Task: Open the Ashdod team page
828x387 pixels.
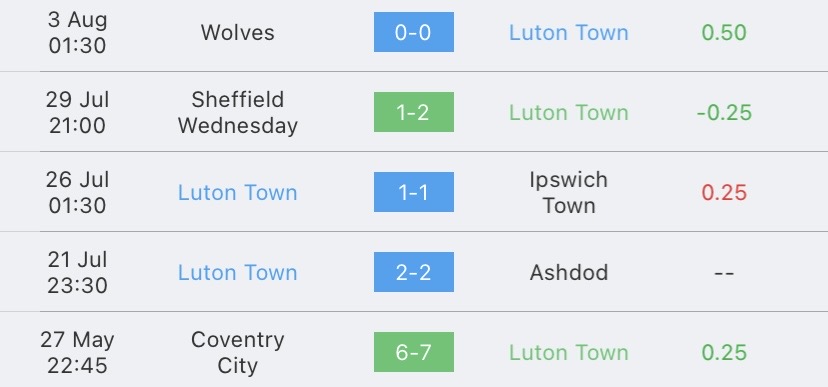Action: click(569, 272)
